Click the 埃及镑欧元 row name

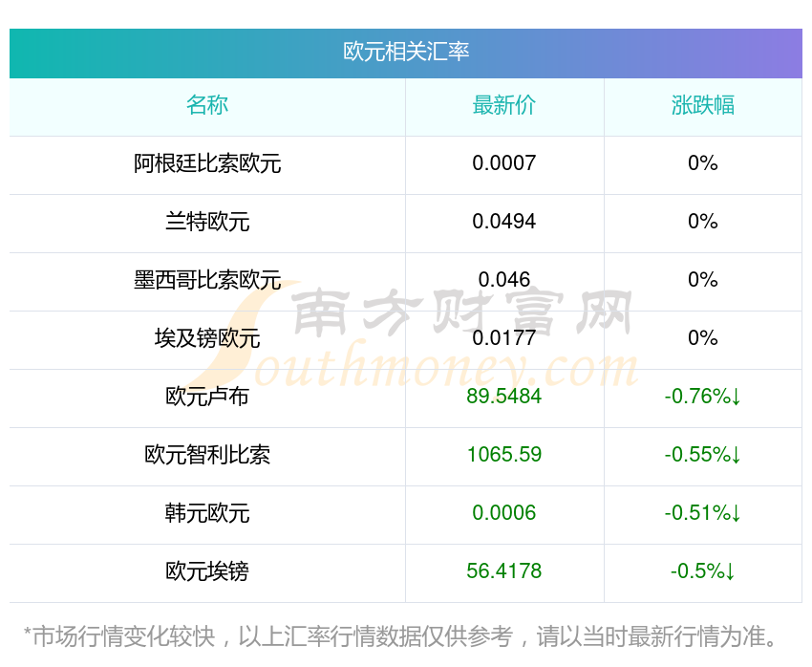207,338
